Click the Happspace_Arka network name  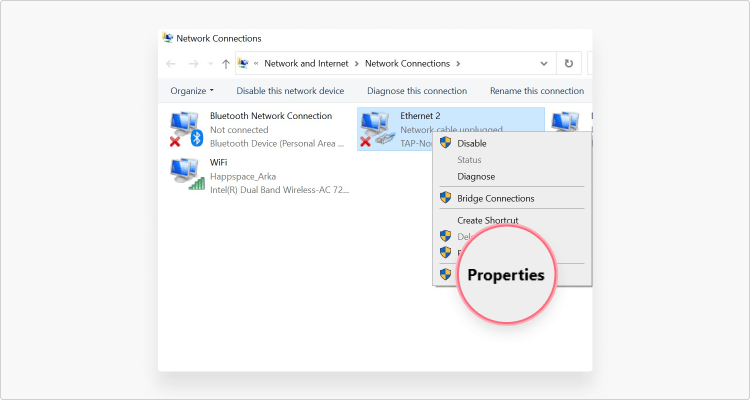tap(243, 177)
